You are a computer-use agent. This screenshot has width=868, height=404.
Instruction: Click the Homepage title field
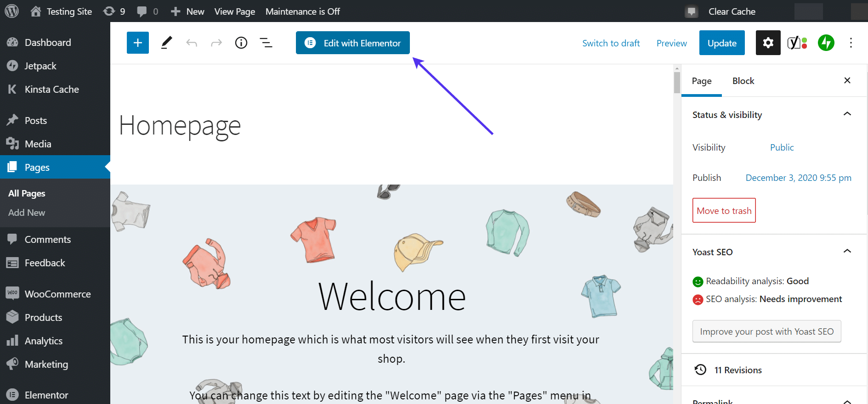click(x=180, y=125)
